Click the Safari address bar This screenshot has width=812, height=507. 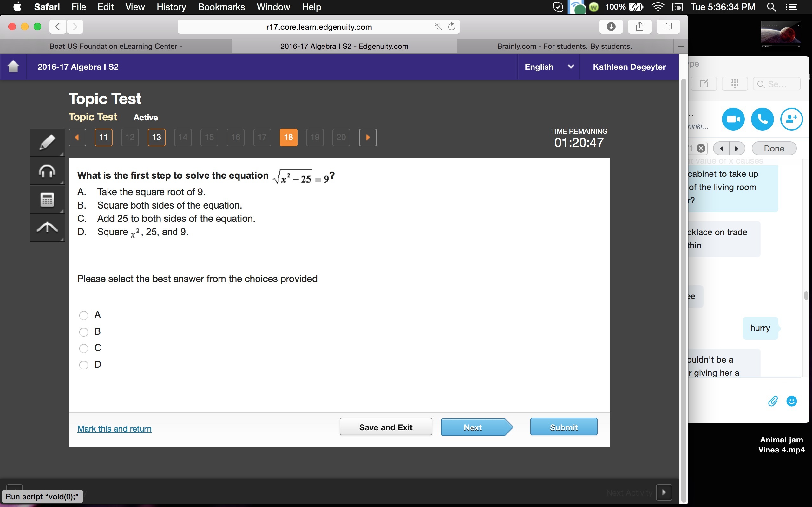coord(319,27)
